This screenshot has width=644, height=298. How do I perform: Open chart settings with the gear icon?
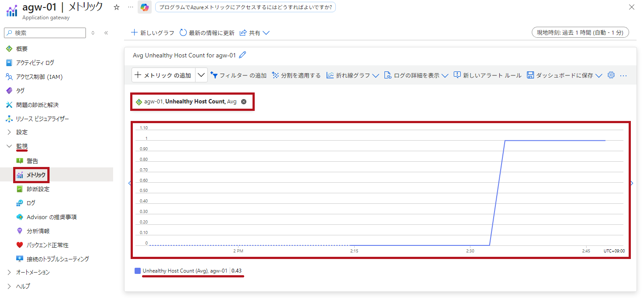point(611,75)
